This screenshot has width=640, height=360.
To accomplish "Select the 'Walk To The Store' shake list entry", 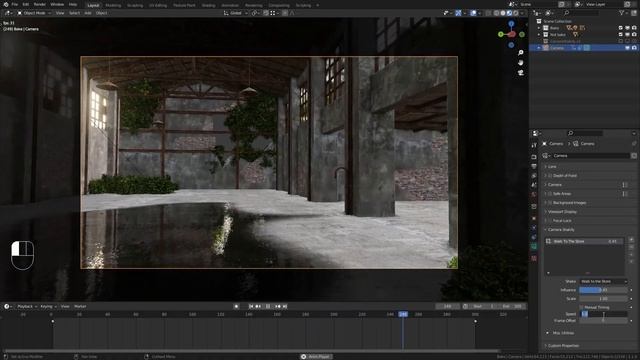I will [x=584, y=241].
